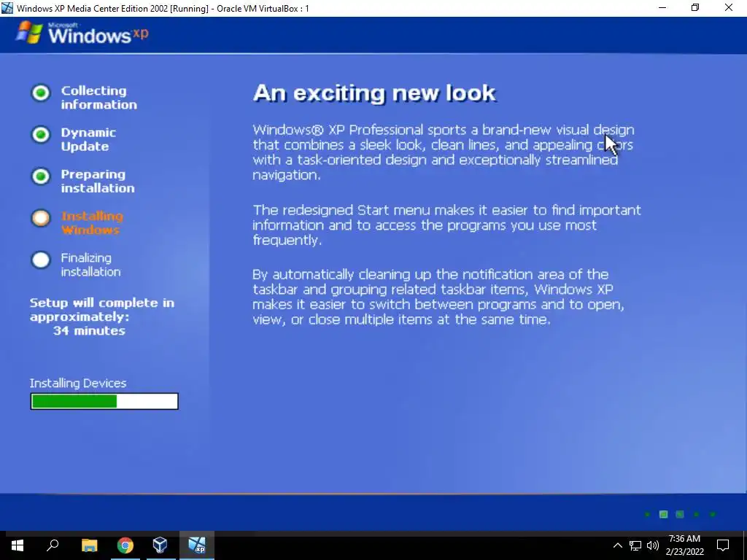The image size is (747, 560).
Task: Click the Finalizing installation step indicator
Action: point(41,260)
